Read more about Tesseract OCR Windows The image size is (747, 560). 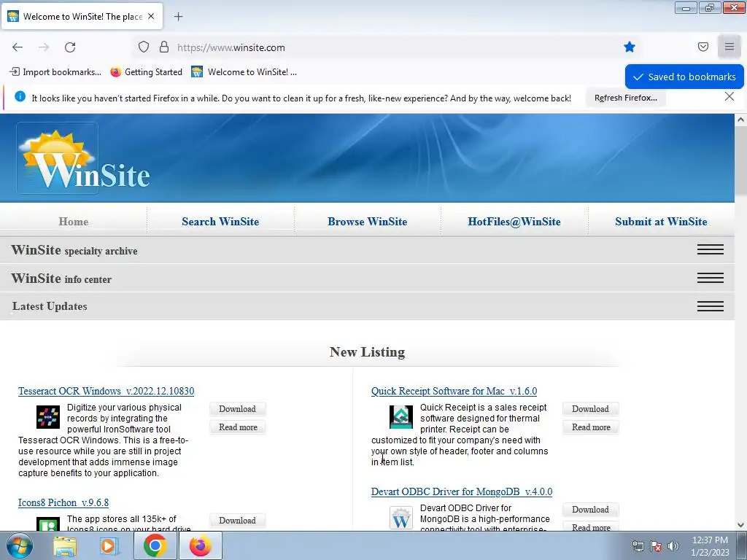[238, 427]
